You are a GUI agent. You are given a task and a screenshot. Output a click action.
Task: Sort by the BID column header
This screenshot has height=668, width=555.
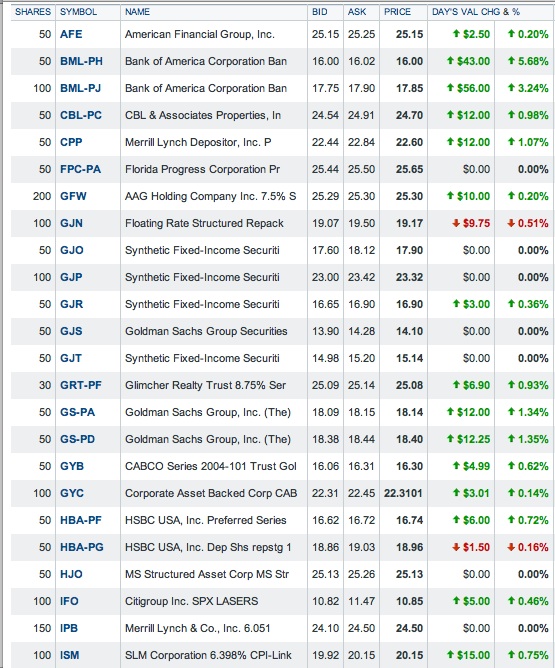[x=319, y=12]
